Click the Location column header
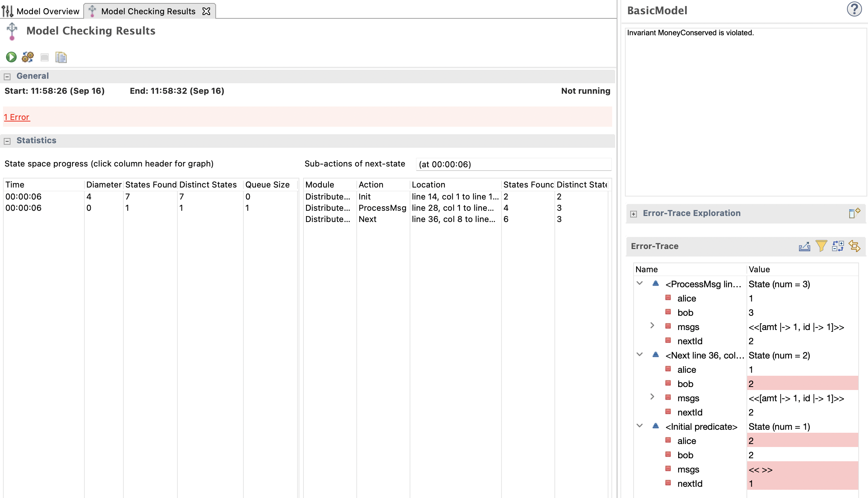 click(x=456, y=184)
